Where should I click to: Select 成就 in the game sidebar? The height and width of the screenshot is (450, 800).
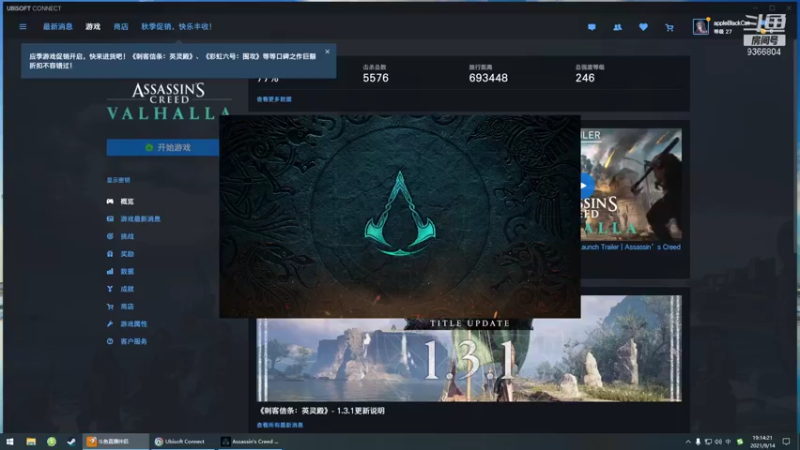(x=127, y=289)
